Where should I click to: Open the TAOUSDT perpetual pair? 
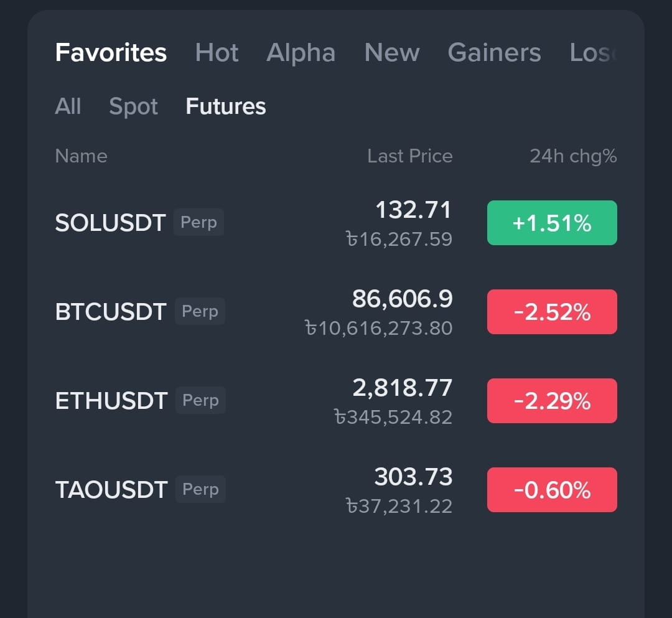(336, 490)
